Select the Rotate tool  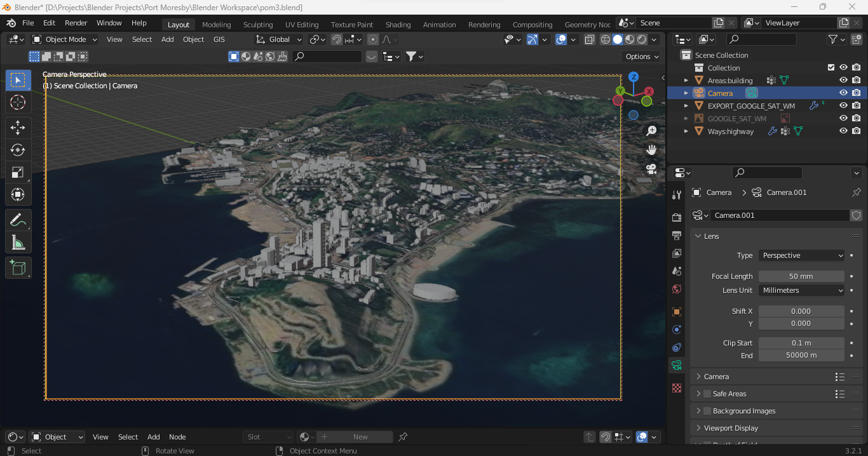coord(18,150)
